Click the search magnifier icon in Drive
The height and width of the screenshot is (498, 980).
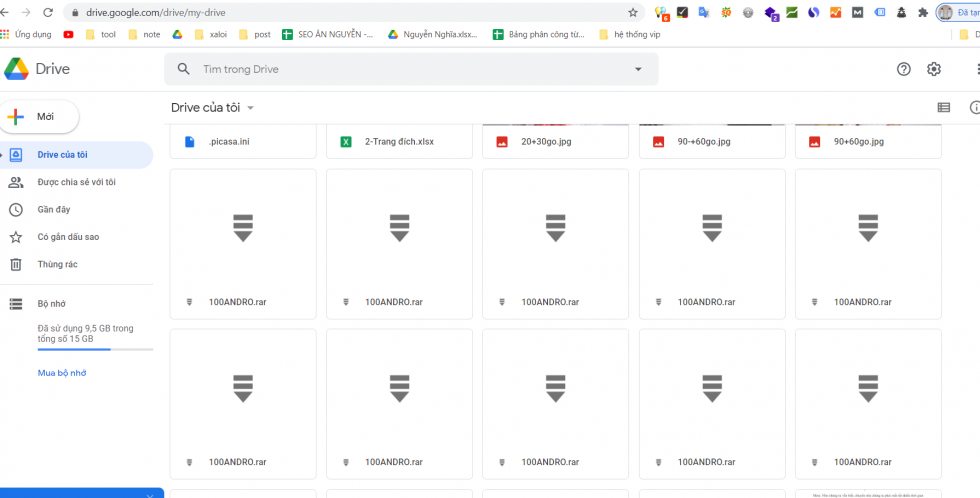(x=183, y=69)
